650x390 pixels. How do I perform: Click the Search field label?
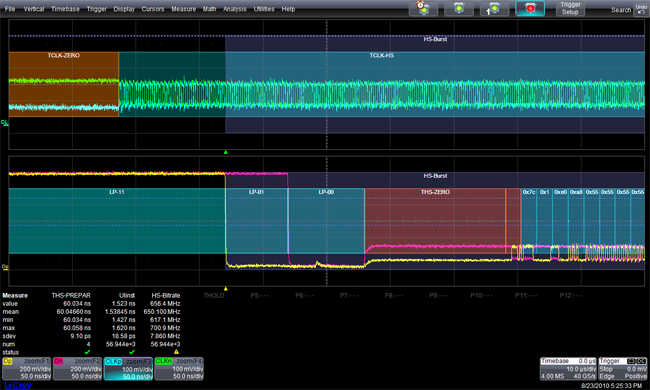(621, 10)
